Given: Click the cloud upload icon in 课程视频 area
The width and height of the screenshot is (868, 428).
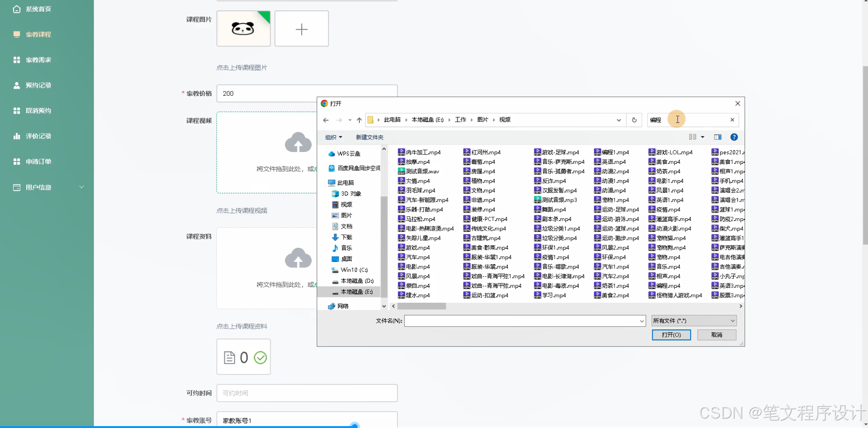Looking at the screenshot, I should 299,142.
